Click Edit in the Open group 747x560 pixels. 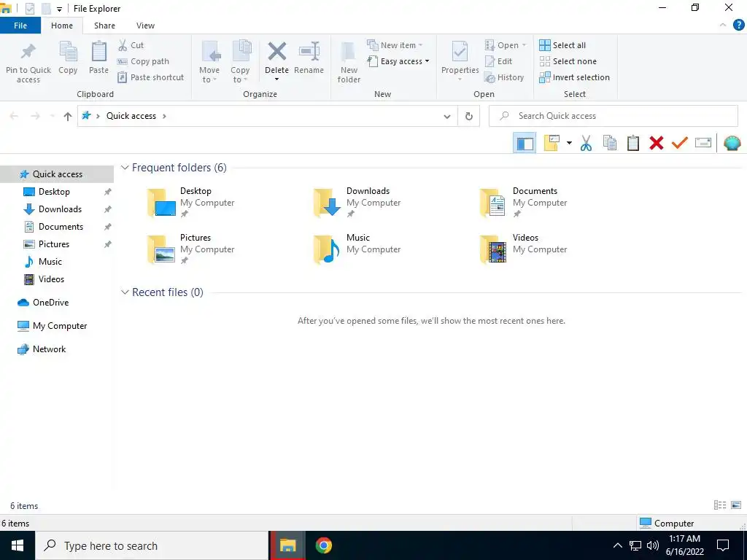click(499, 61)
